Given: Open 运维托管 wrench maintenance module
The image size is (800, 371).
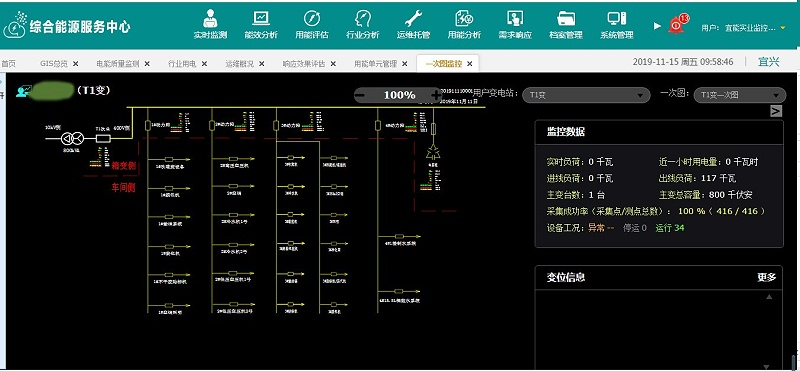Looking at the screenshot, I should click(x=413, y=24).
